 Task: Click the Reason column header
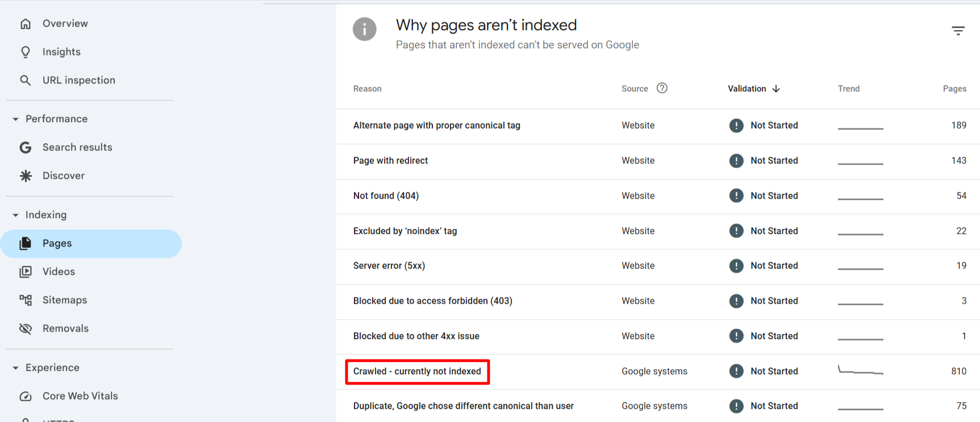[368, 89]
